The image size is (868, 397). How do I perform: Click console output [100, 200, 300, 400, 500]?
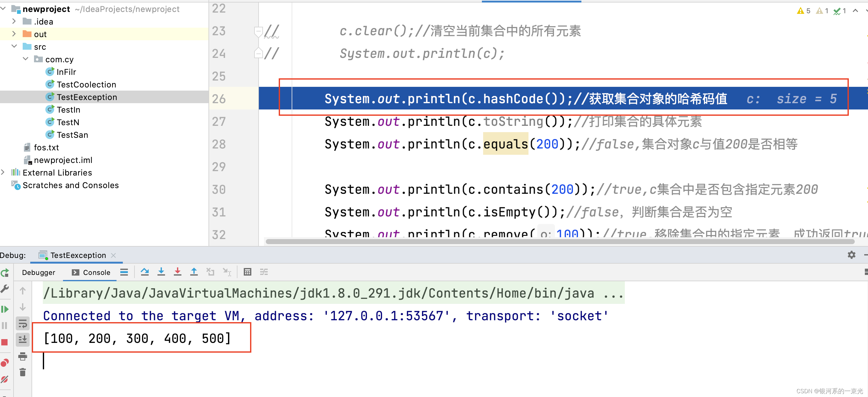coord(138,338)
